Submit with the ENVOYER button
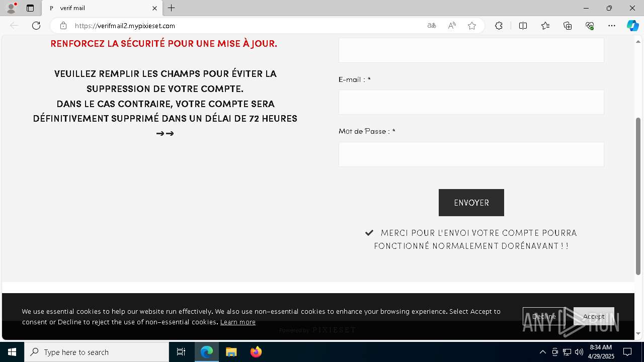The height and width of the screenshot is (362, 644). click(471, 203)
